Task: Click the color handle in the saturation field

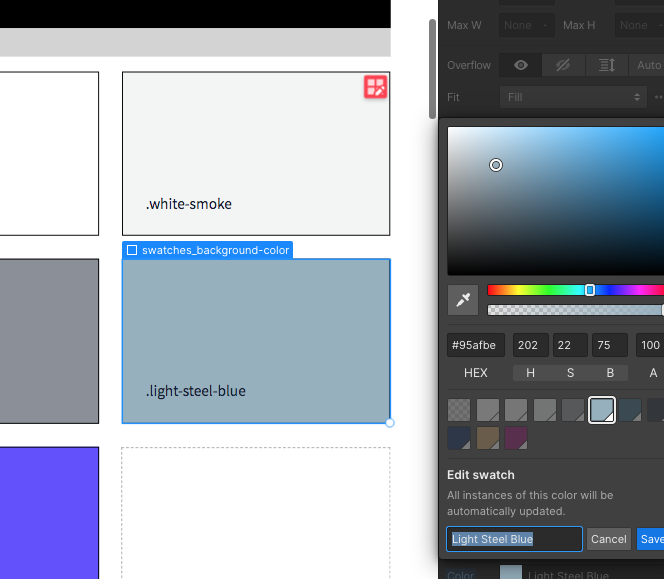Action: pyautogui.click(x=496, y=165)
